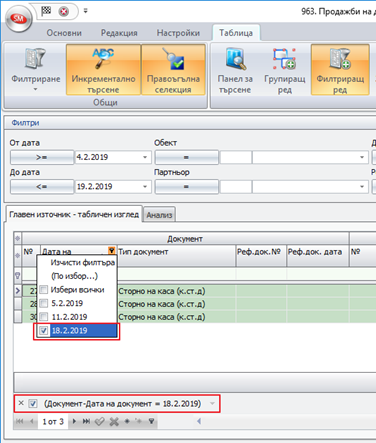
Task: Open the filter bar recent filters dropdown arrow
Action: 212,404
